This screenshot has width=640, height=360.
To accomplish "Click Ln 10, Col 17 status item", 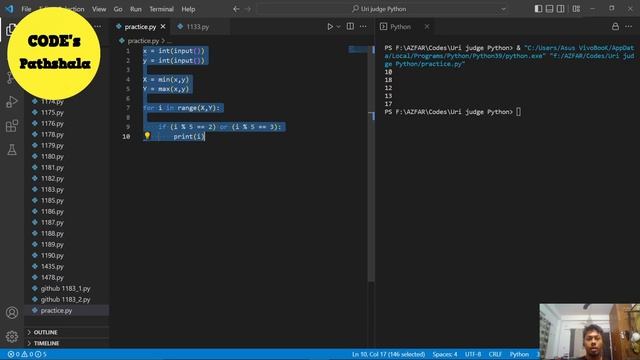I will click(388, 354).
